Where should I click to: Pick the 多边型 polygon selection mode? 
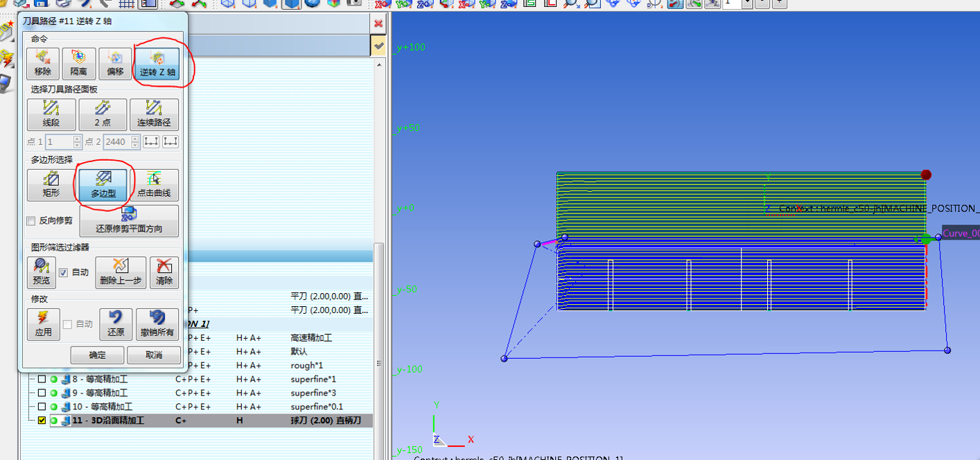[x=103, y=185]
